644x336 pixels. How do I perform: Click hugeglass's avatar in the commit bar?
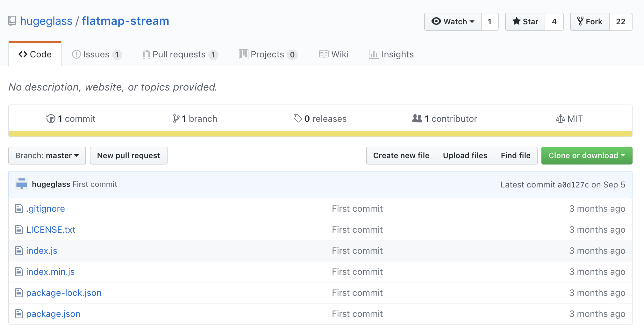[22, 184]
